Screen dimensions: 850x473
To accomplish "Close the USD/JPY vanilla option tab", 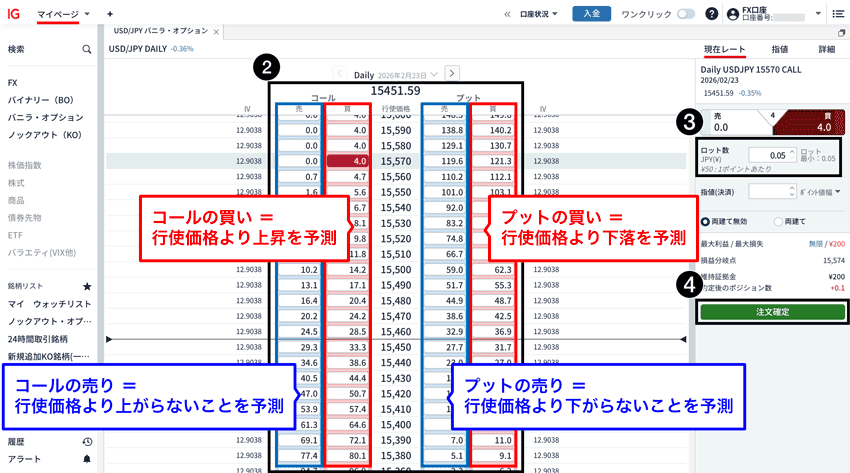I will (216, 32).
